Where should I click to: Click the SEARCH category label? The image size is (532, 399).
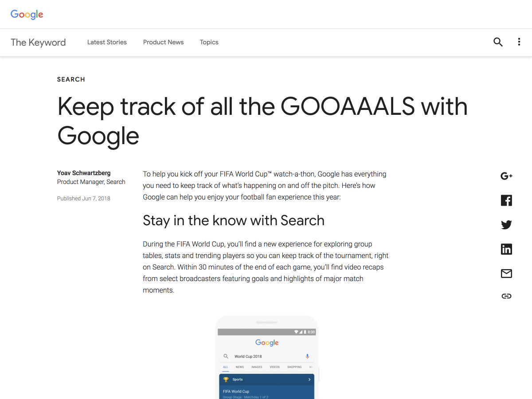click(71, 79)
